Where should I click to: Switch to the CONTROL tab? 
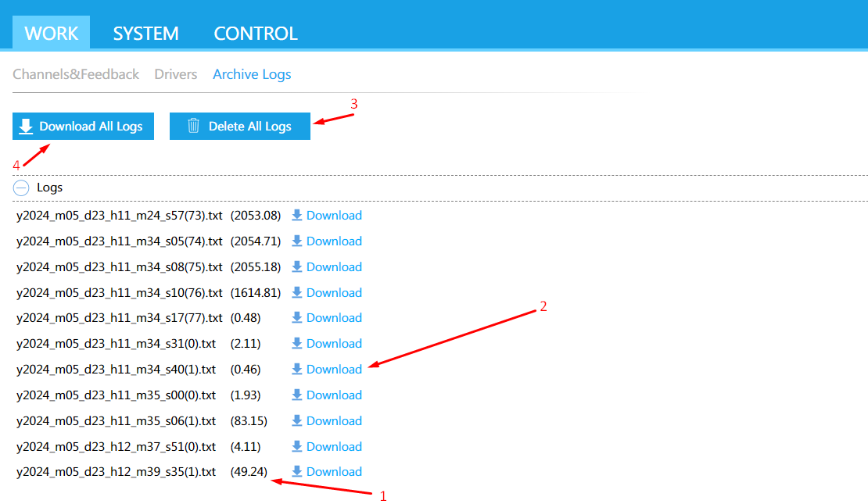click(256, 34)
